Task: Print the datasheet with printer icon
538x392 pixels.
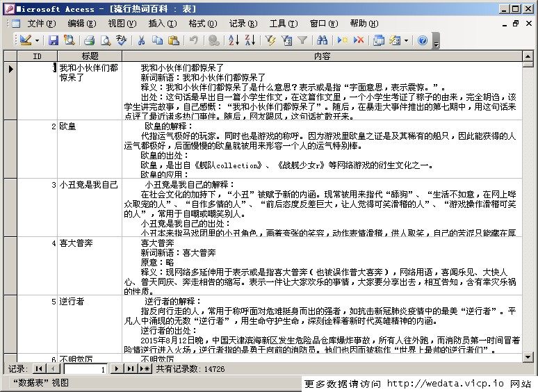Action: [89, 40]
